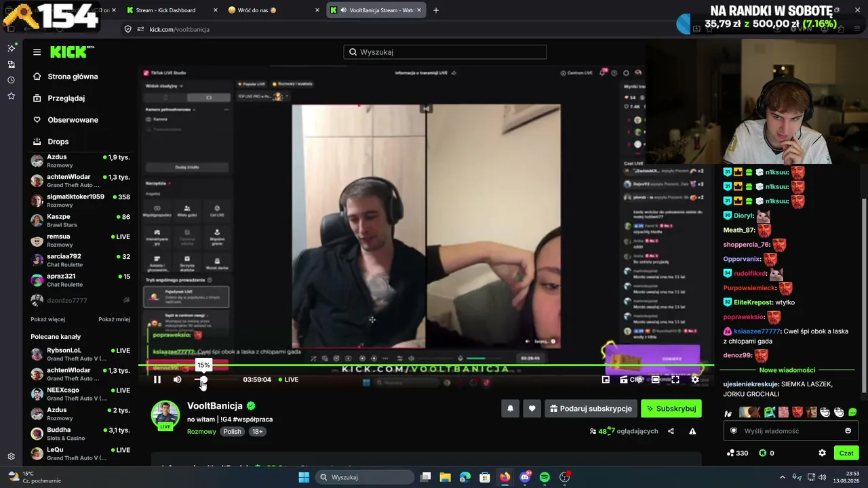
Task: Open VooltBanicja channel avatar
Action: tap(165, 415)
